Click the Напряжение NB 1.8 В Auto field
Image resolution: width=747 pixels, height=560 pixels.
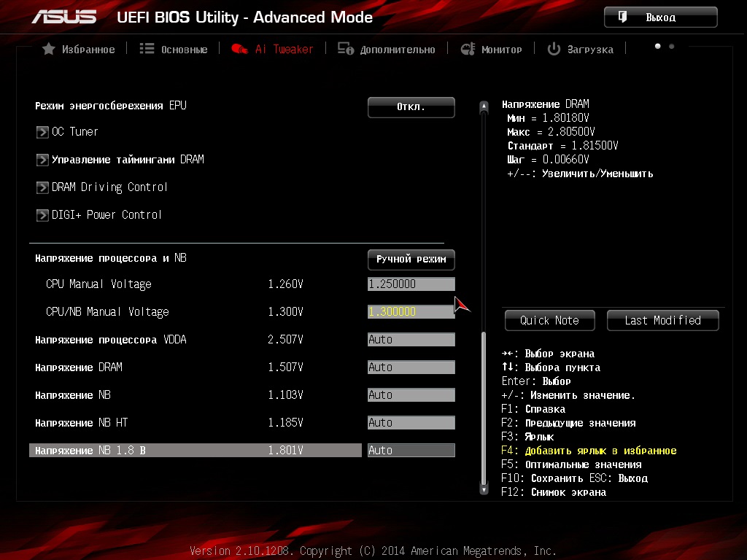[411, 450]
